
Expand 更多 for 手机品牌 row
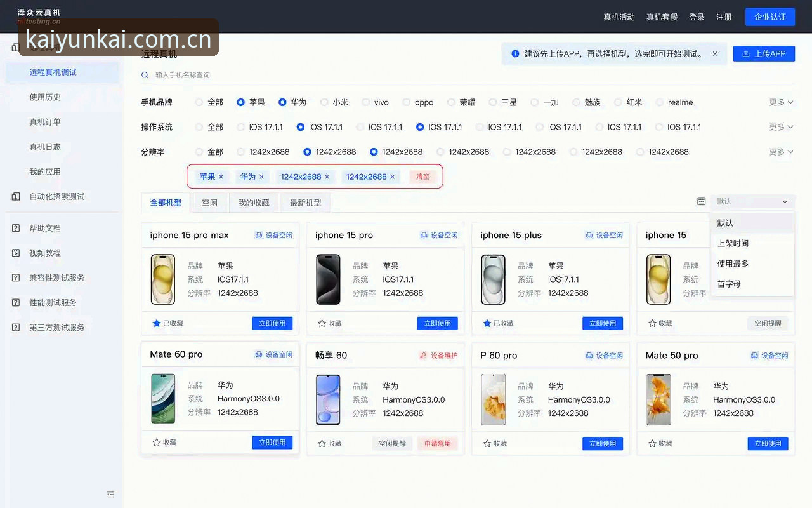point(781,102)
